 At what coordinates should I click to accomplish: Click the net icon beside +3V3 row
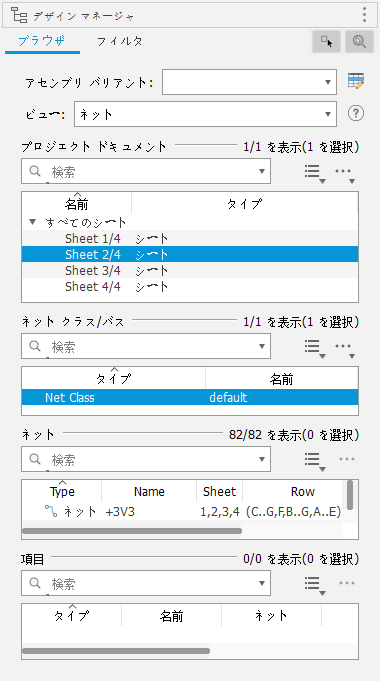[51, 512]
